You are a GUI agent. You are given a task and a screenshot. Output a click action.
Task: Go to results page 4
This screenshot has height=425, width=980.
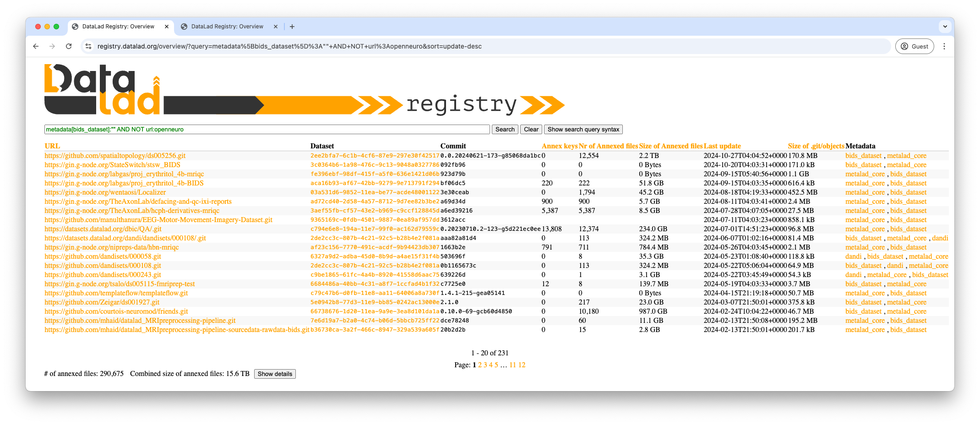pyautogui.click(x=491, y=365)
